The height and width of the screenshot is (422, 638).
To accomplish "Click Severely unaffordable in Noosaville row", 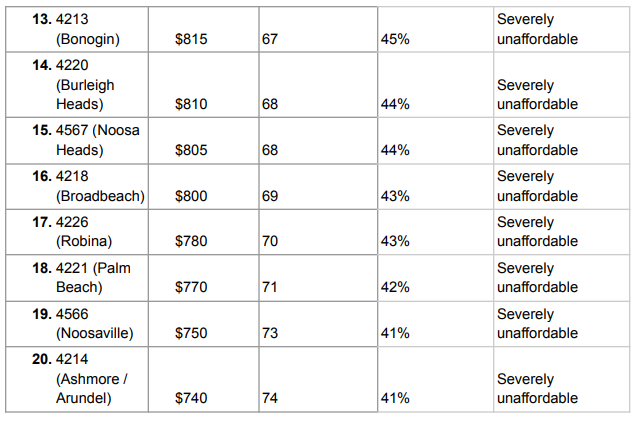I will pyautogui.click(x=537, y=324).
